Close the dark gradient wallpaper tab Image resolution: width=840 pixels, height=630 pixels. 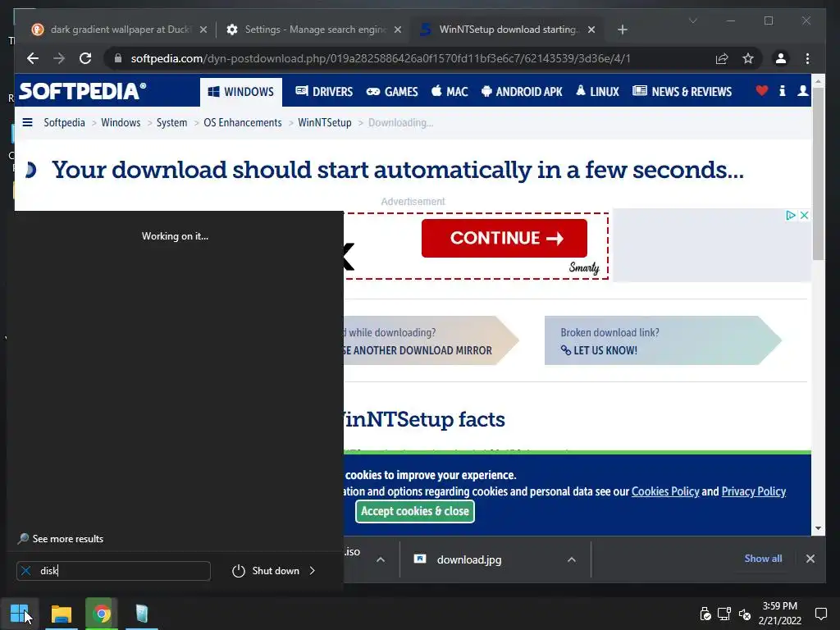203,30
